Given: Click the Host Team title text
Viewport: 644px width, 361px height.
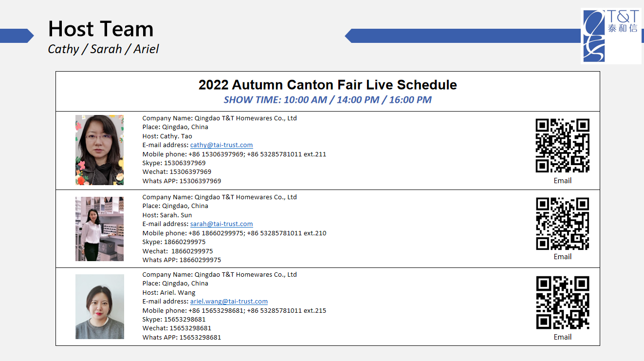Looking at the screenshot, I should (101, 29).
